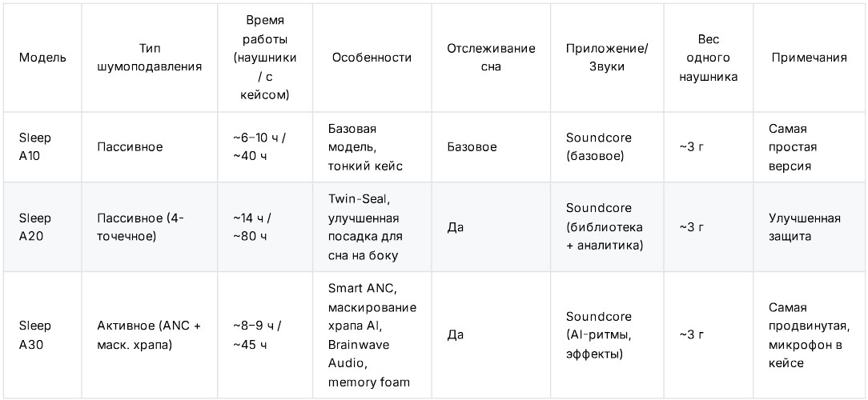Viewport: 868px width, 400px height.
Task: Click the "Самая простая версия" note cell
Action: (x=790, y=147)
